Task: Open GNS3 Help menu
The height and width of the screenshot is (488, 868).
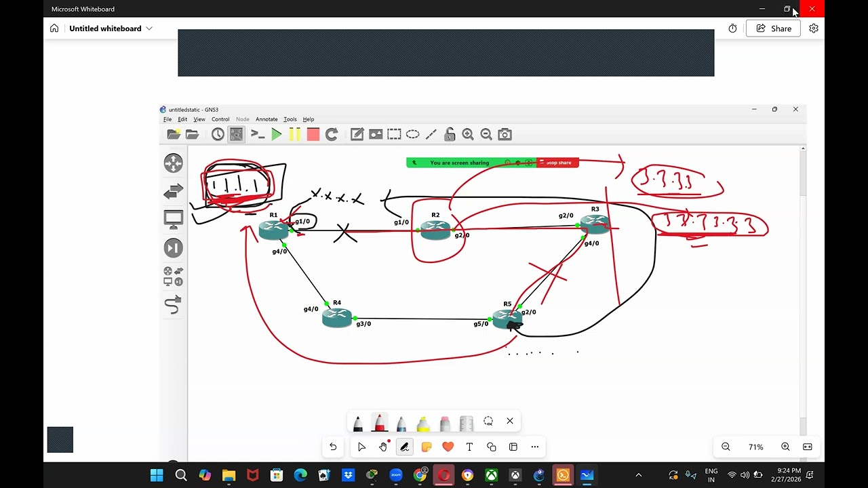Action: coord(309,119)
